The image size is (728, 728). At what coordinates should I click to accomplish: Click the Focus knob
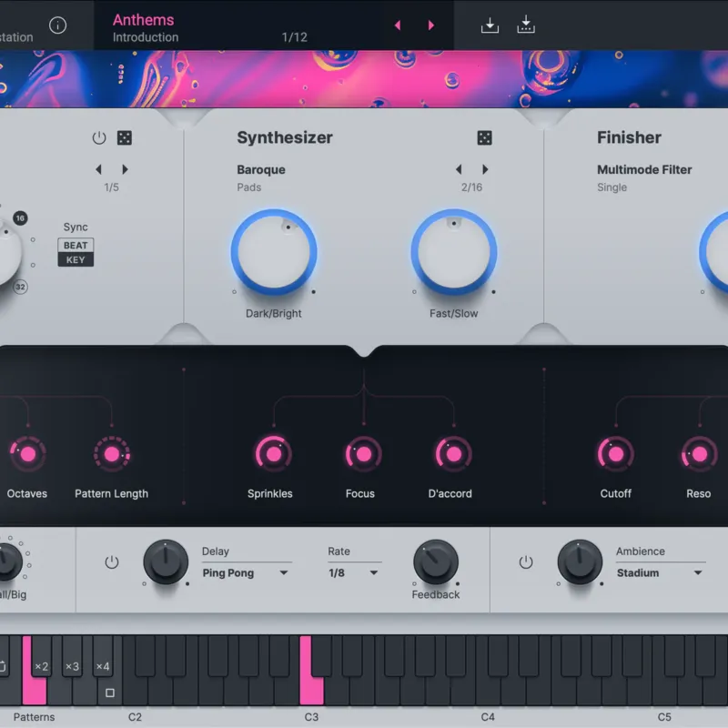click(x=363, y=454)
